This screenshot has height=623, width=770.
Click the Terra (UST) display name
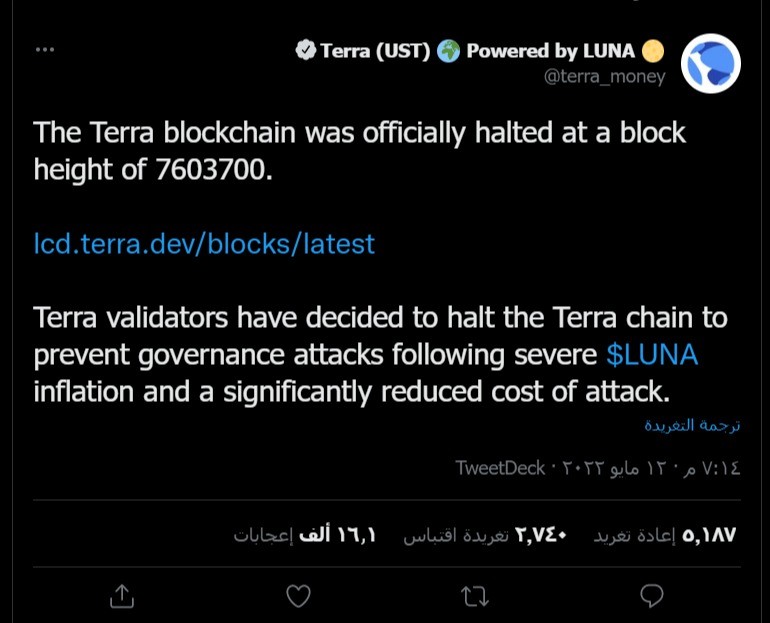(375, 51)
